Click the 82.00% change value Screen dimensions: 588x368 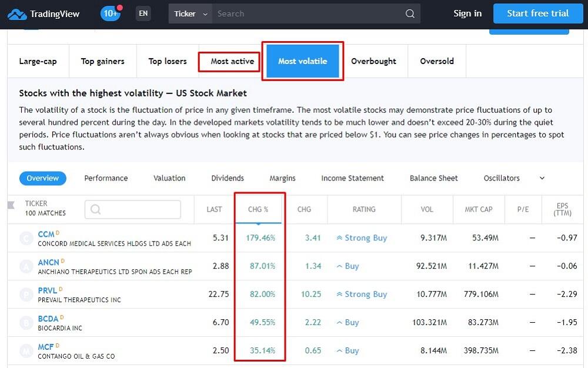click(262, 294)
